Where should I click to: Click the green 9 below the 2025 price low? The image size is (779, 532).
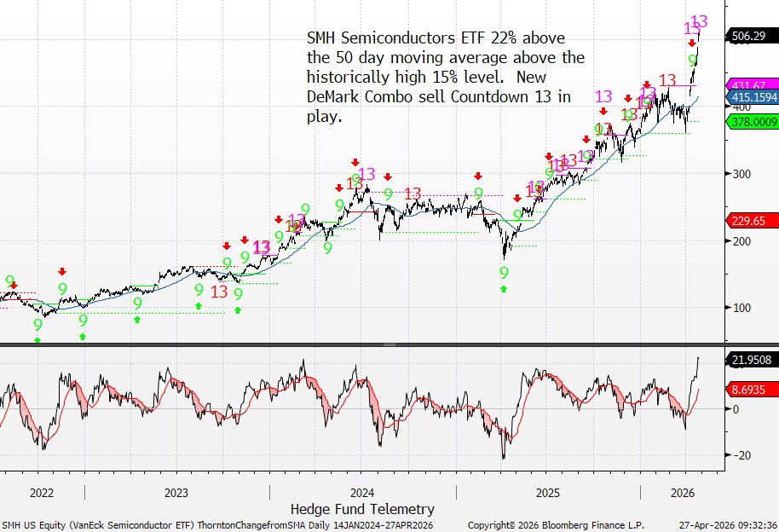[x=504, y=272]
